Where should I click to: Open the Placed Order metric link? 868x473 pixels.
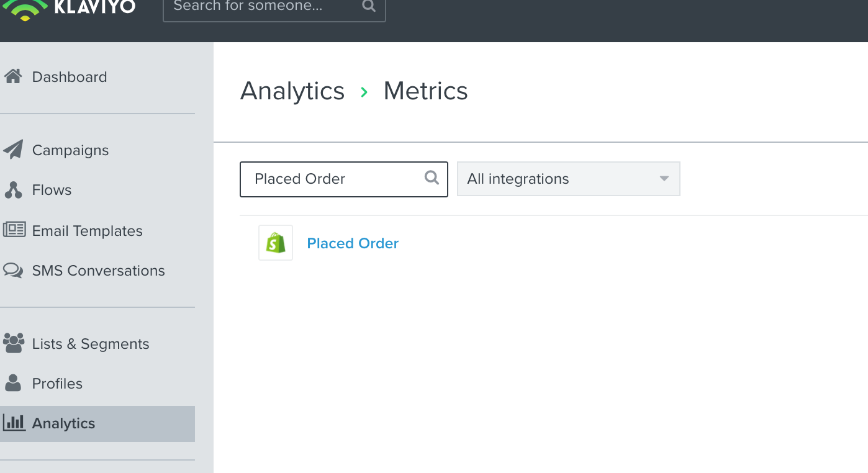click(353, 243)
